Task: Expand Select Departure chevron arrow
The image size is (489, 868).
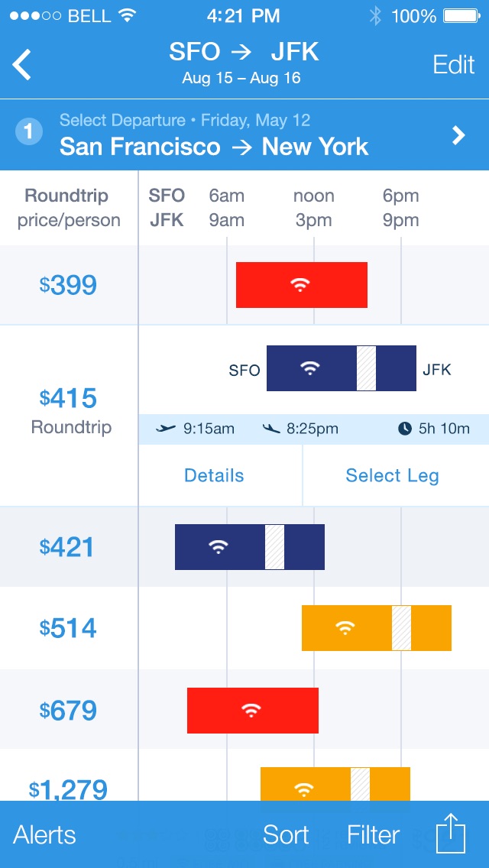Action: pos(458,134)
